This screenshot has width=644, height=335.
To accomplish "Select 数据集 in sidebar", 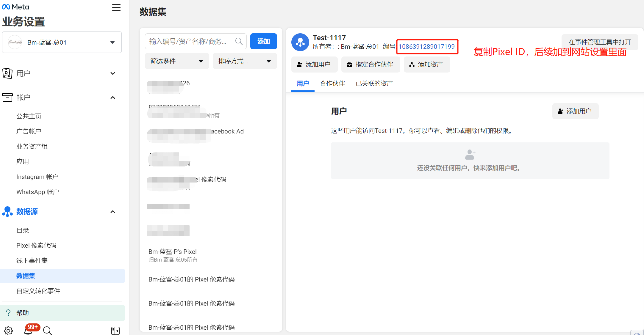I will [x=62, y=276].
